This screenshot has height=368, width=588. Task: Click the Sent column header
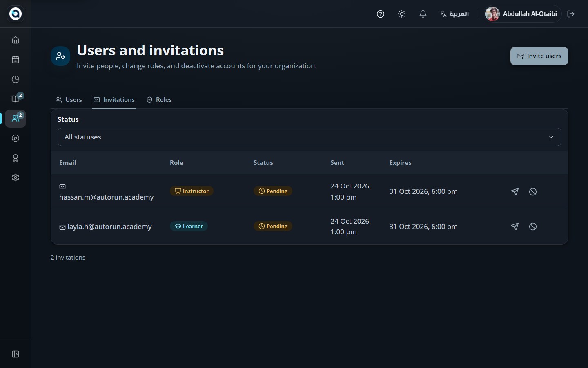point(337,163)
